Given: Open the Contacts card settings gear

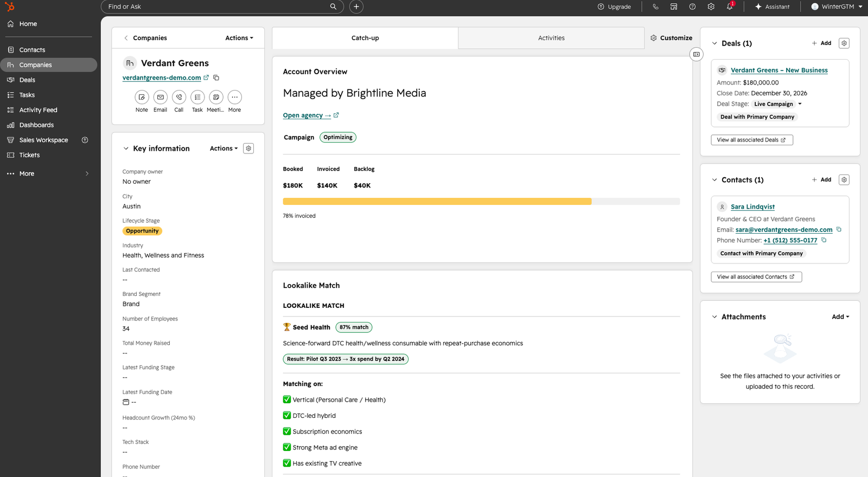Looking at the screenshot, I should click(x=844, y=180).
